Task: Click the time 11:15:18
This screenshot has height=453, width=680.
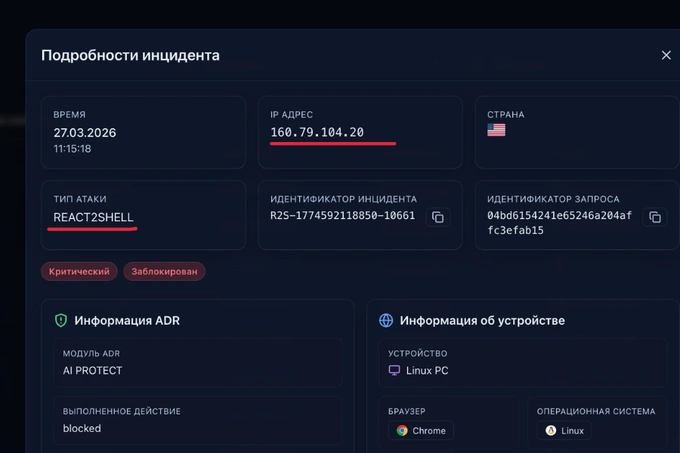Action: [x=72, y=149]
